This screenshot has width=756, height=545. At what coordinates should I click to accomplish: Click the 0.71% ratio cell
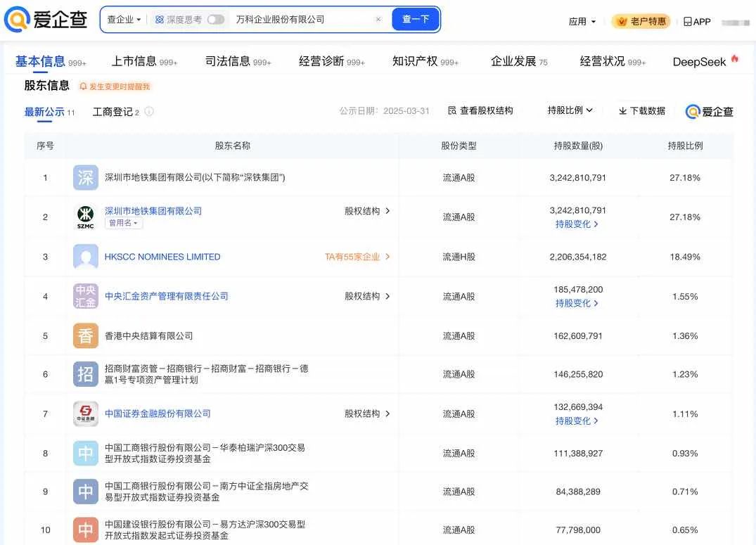pos(685,492)
